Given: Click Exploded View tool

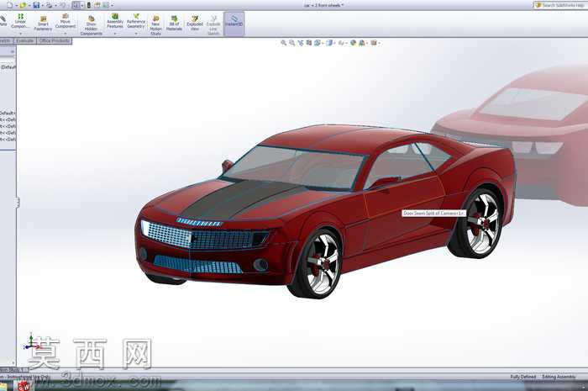Looking at the screenshot, I should pos(195,24).
